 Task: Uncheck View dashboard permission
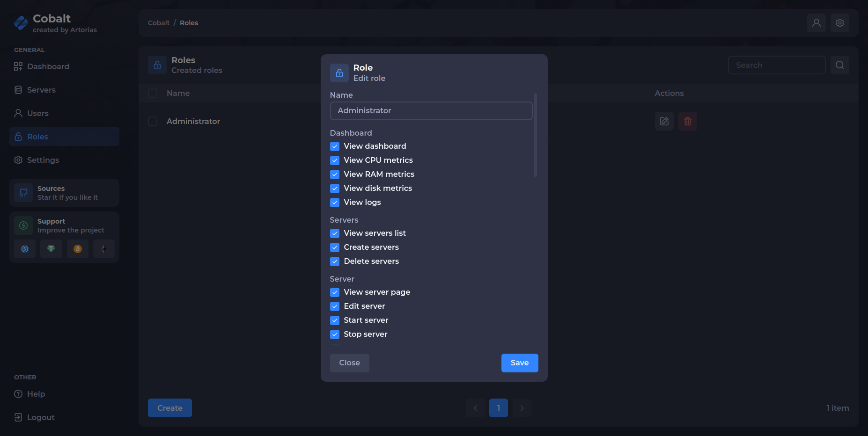point(335,146)
